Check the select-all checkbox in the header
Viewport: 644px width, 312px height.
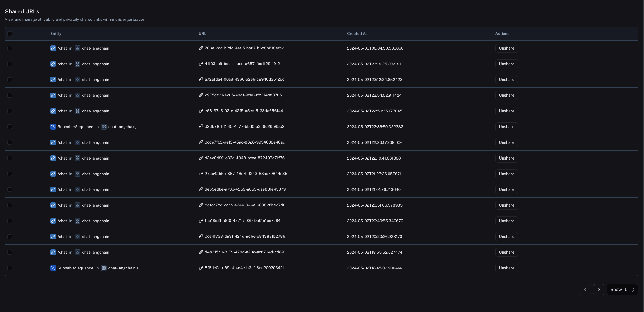pyautogui.click(x=10, y=34)
